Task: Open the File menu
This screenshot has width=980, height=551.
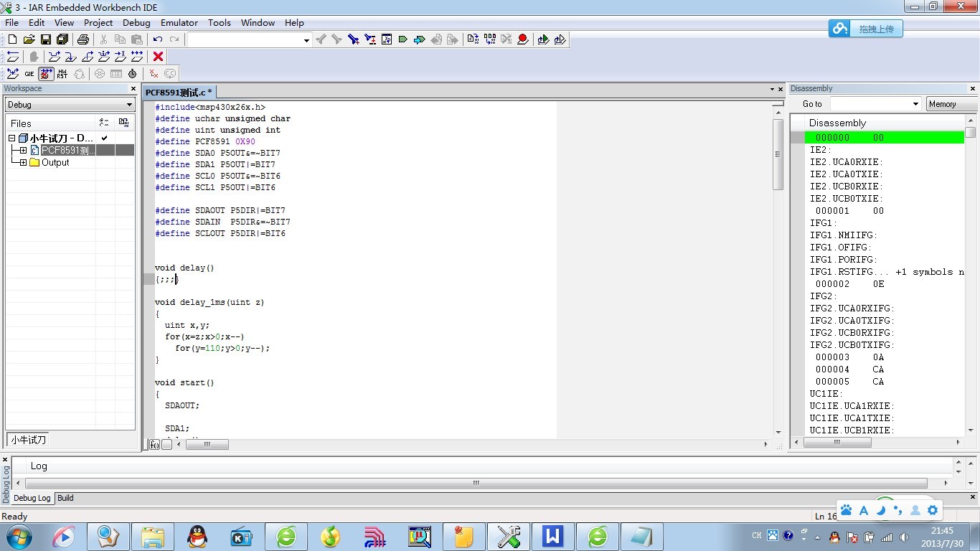Action: pyautogui.click(x=11, y=22)
